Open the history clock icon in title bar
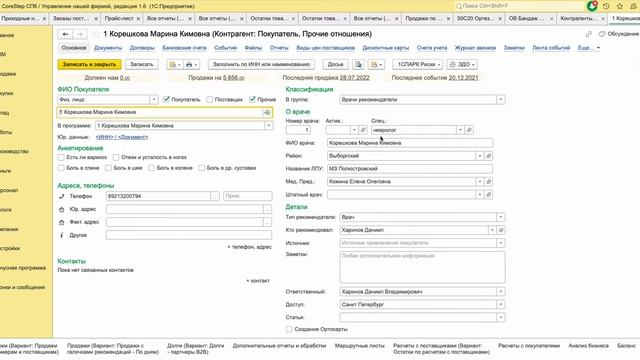The width and height of the screenshot is (640, 360). point(606,6)
